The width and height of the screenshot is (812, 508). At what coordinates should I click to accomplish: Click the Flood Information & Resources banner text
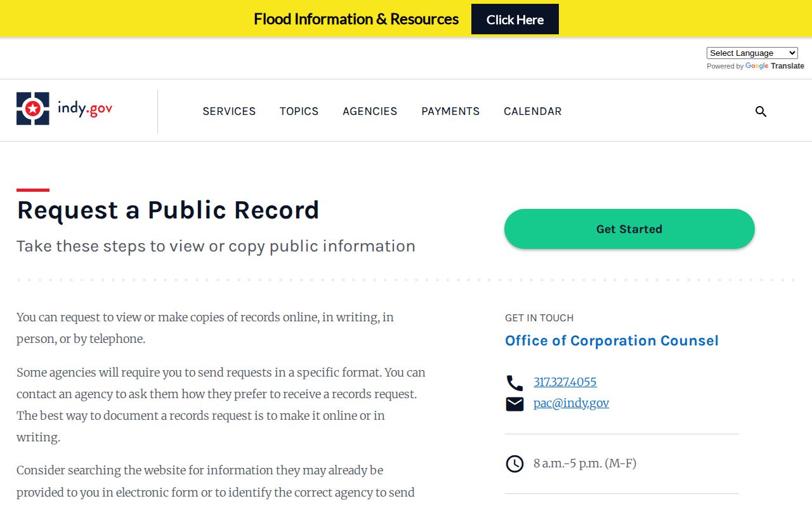[x=356, y=19]
